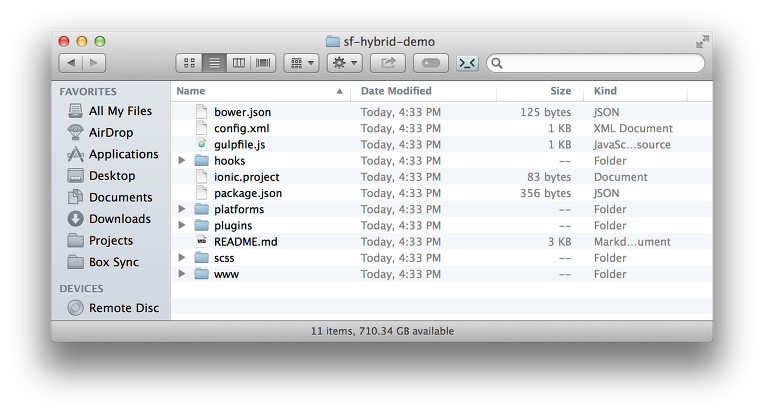The height and width of the screenshot is (413, 764).
Task: Select Remote Disc under Devices
Action: (x=123, y=308)
